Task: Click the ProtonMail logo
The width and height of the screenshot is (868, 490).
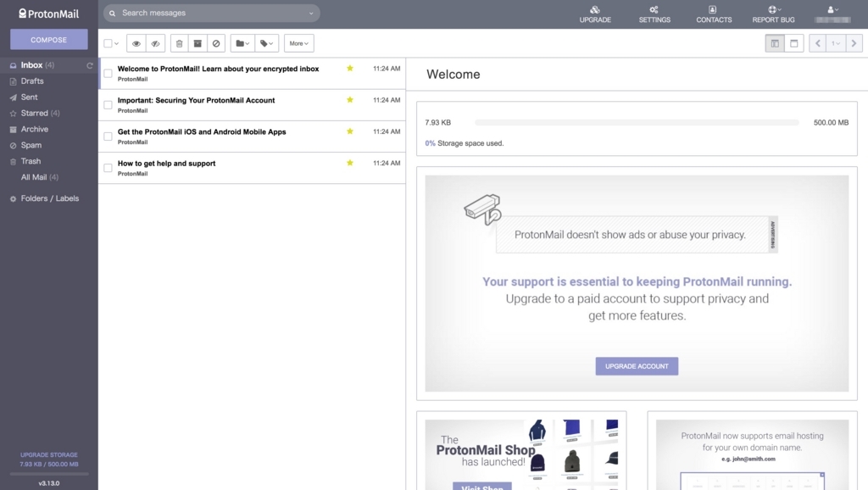Action: click(x=48, y=14)
